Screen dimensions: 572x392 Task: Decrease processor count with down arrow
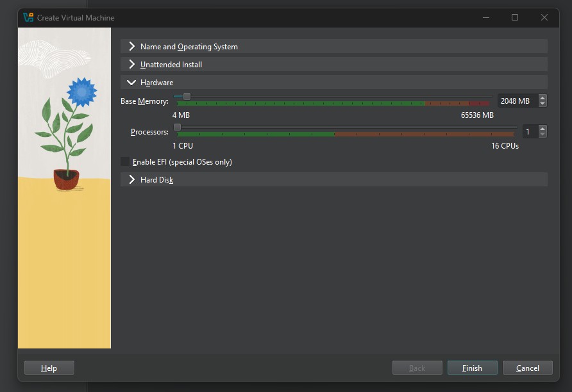[x=543, y=135]
